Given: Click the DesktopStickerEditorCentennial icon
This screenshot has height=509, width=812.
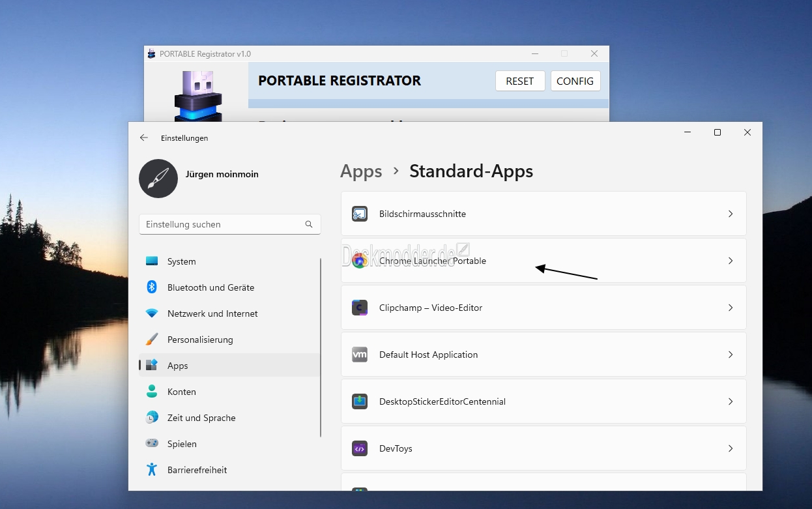Looking at the screenshot, I should [360, 401].
